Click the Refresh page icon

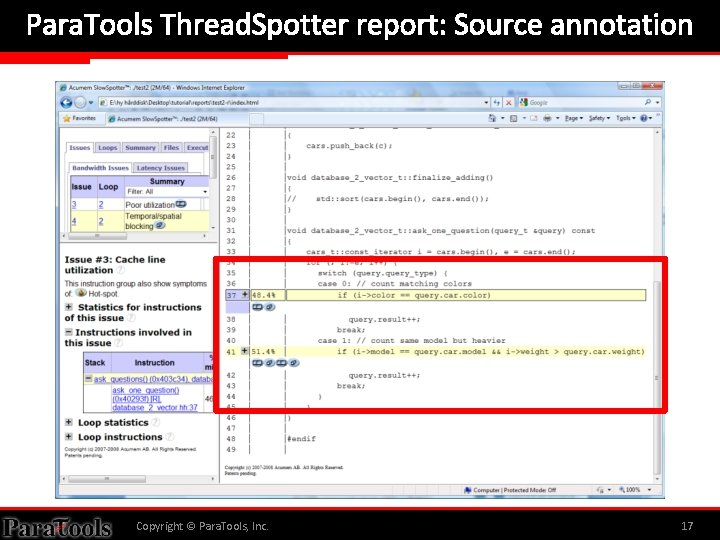click(497, 103)
